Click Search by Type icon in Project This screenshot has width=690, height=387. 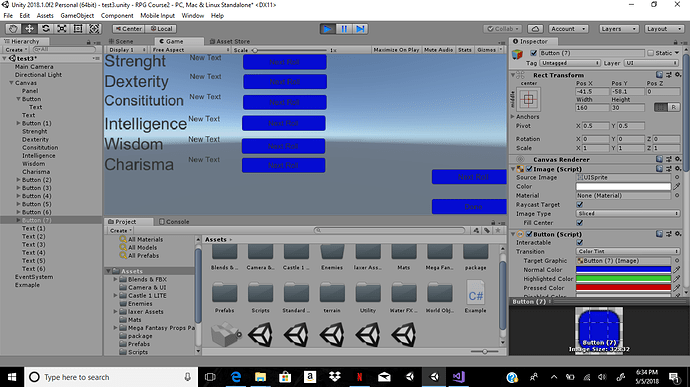(476, 230)
